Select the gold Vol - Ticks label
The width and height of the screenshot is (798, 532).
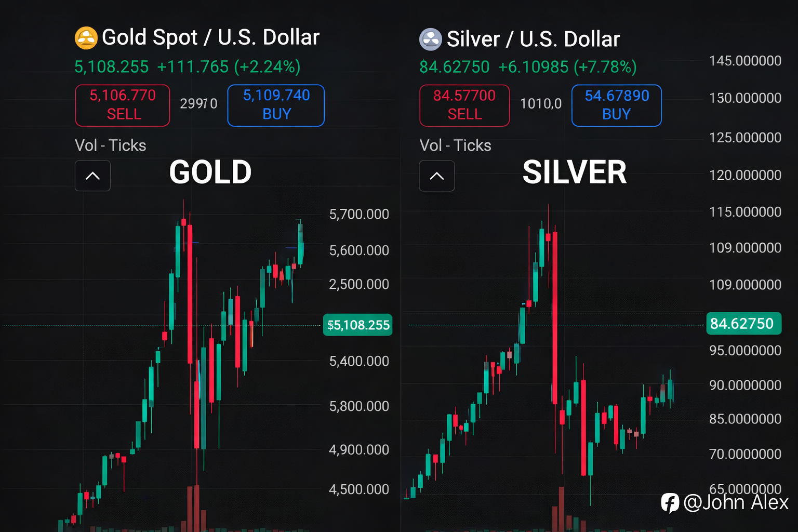coord(110,145)
